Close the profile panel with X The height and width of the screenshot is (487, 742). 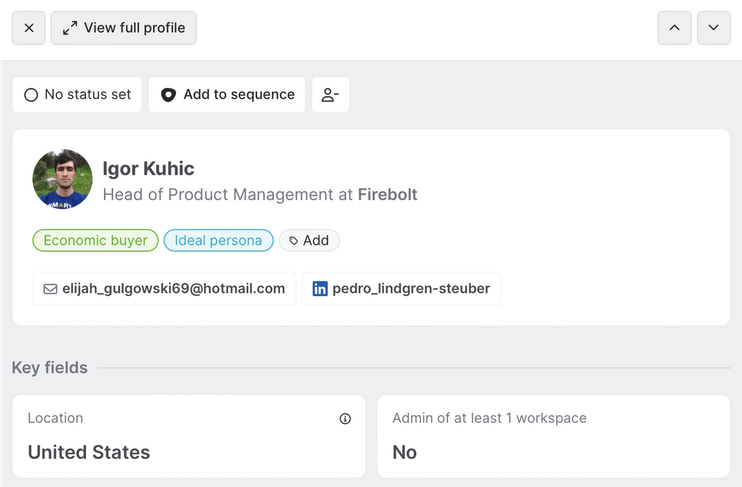point(29,28)
